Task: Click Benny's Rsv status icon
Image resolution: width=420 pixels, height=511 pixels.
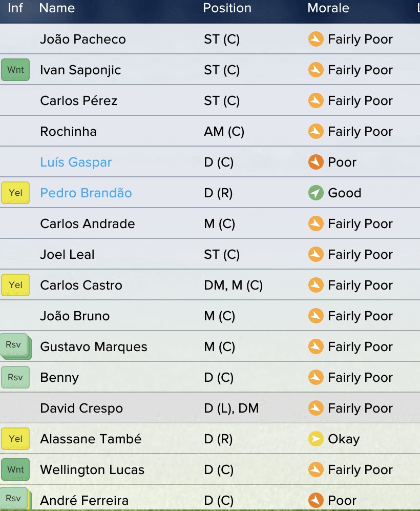Action: point(15,377)
